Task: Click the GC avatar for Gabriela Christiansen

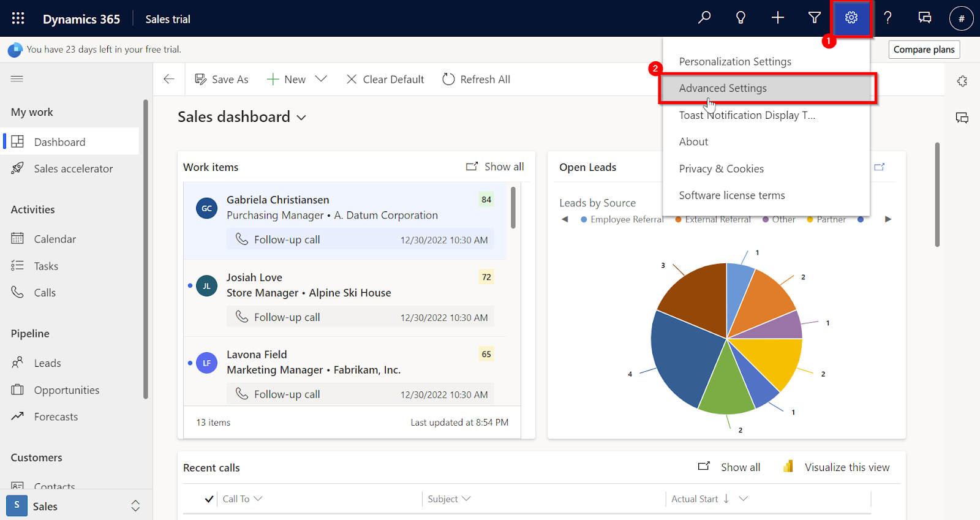Action: [x=206, y=208]
